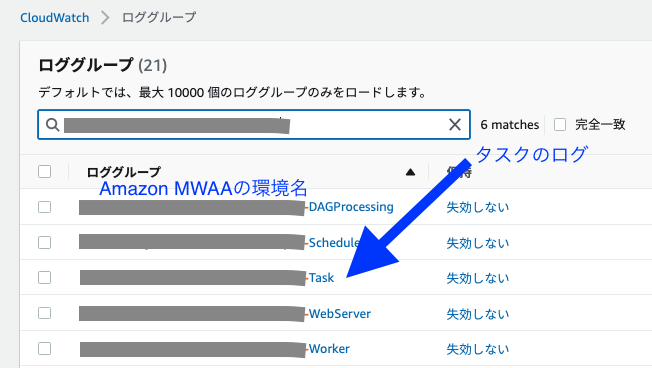The height and width of the screenshot is (368, 652).
Task: Enable the 完全一致 exact match checkbox
Action: (x=560, y=124)
